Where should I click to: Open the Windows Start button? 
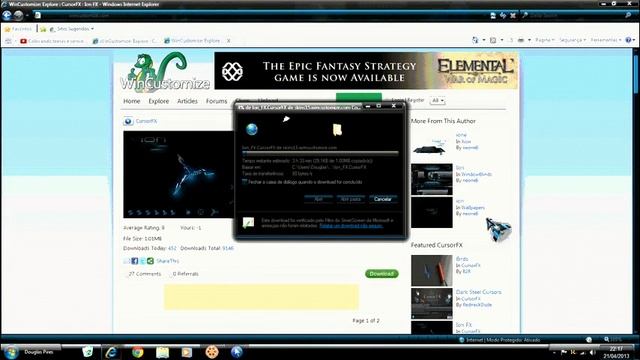click(11, 352)
